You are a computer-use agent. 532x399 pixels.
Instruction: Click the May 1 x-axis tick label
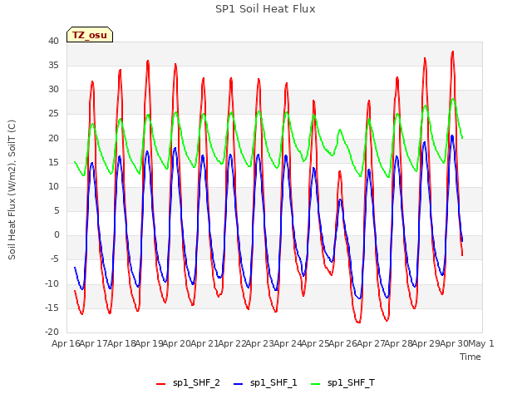tap(481, 343)
